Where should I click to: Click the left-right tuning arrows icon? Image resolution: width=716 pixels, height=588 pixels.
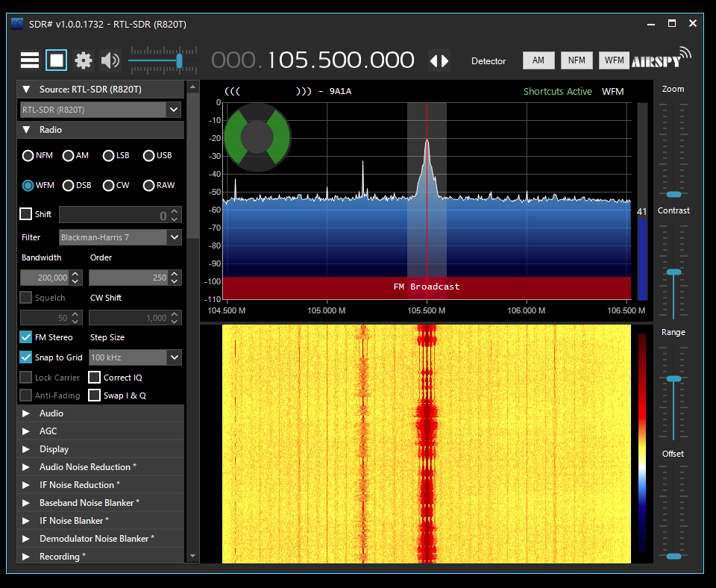(x=439, y=60)
